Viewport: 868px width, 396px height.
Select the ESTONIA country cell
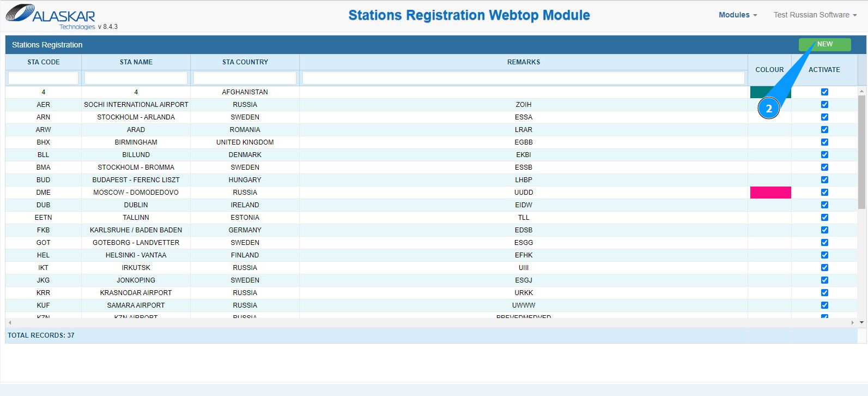tap(245, 218)
